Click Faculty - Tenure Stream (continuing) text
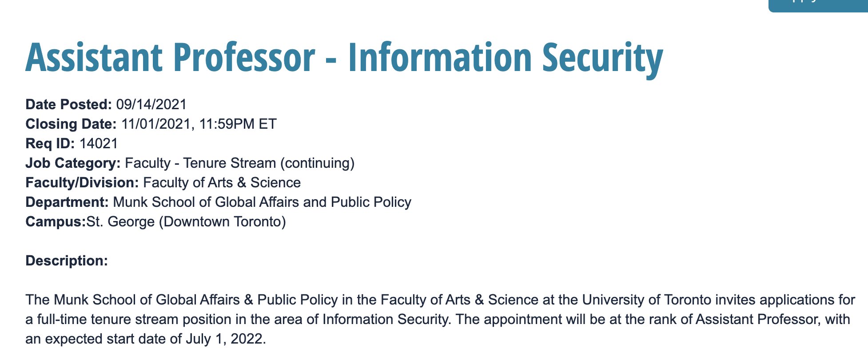The image size is (868, 348). coord(240,163)
